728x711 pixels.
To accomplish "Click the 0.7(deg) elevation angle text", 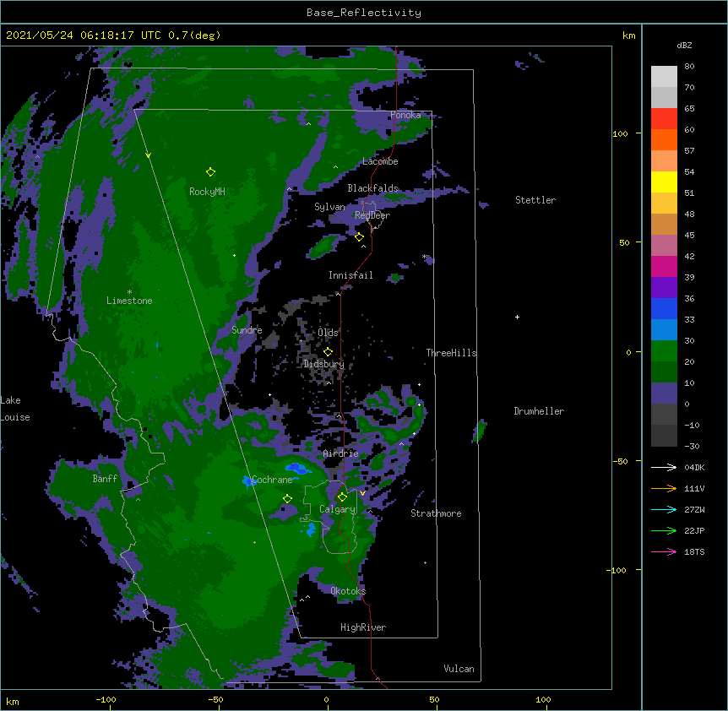I will pos(194,35).
